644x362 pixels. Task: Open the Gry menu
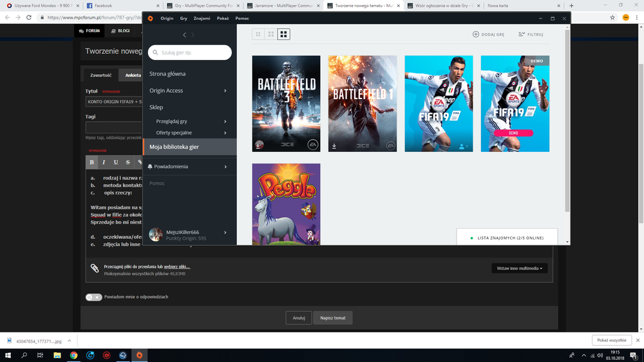[x=184, y=19]
